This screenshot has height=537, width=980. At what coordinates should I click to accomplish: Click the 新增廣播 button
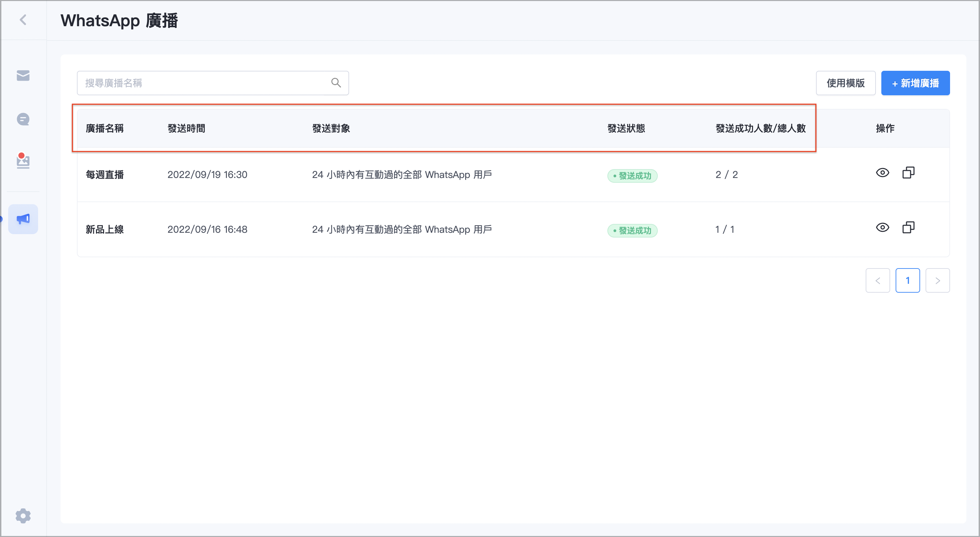915,83
